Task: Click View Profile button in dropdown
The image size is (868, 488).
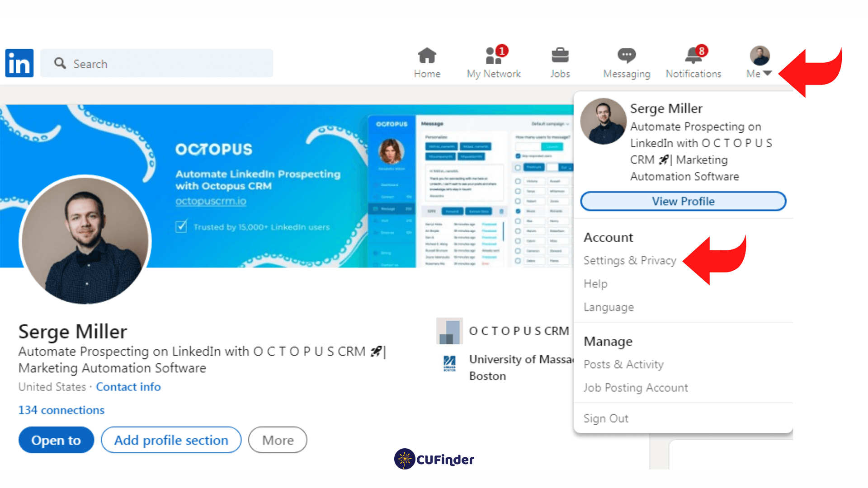Action: (x=684, y=202)
